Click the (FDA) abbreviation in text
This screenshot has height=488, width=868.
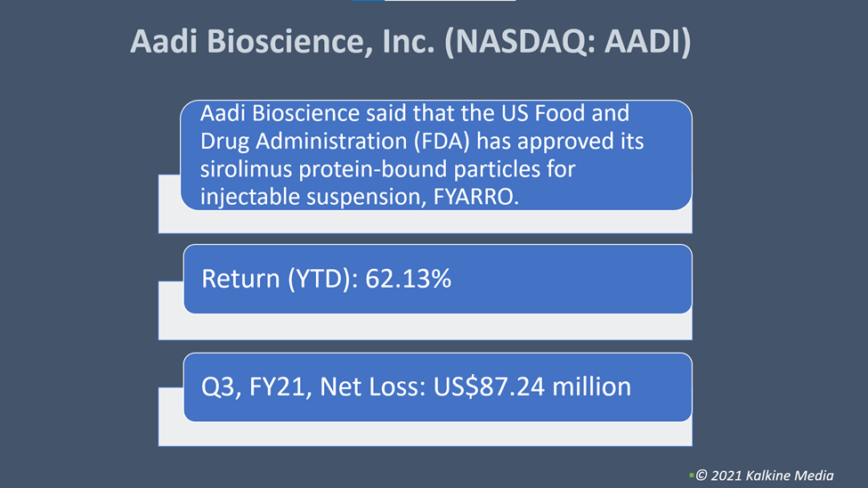tap(442, 142)
